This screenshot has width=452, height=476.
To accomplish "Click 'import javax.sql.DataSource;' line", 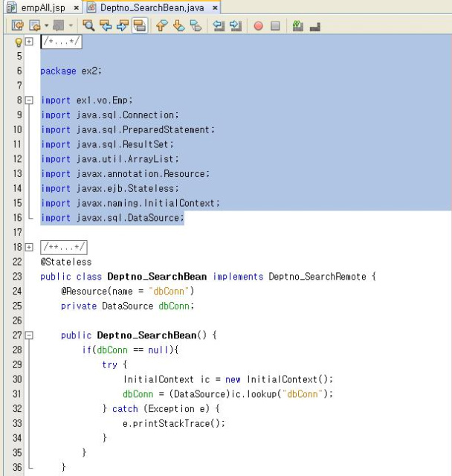I will tap(112, 218).
